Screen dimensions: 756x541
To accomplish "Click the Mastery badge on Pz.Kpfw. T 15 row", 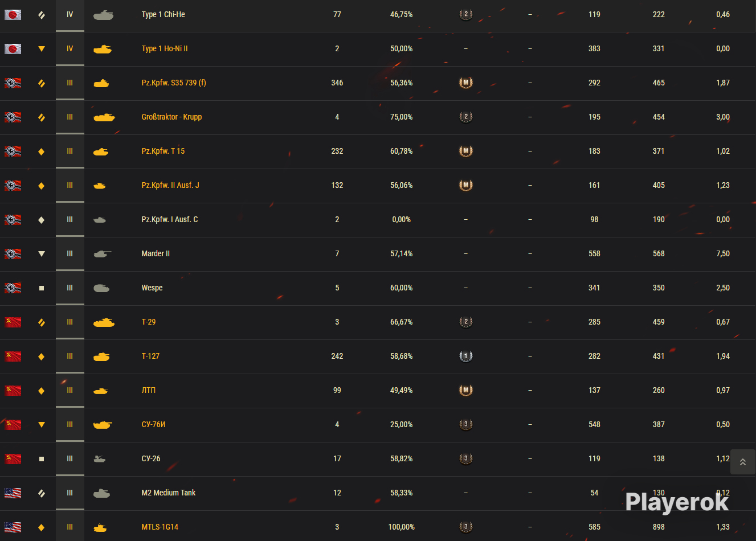I will pyautogui.click(x=466, y=151).
